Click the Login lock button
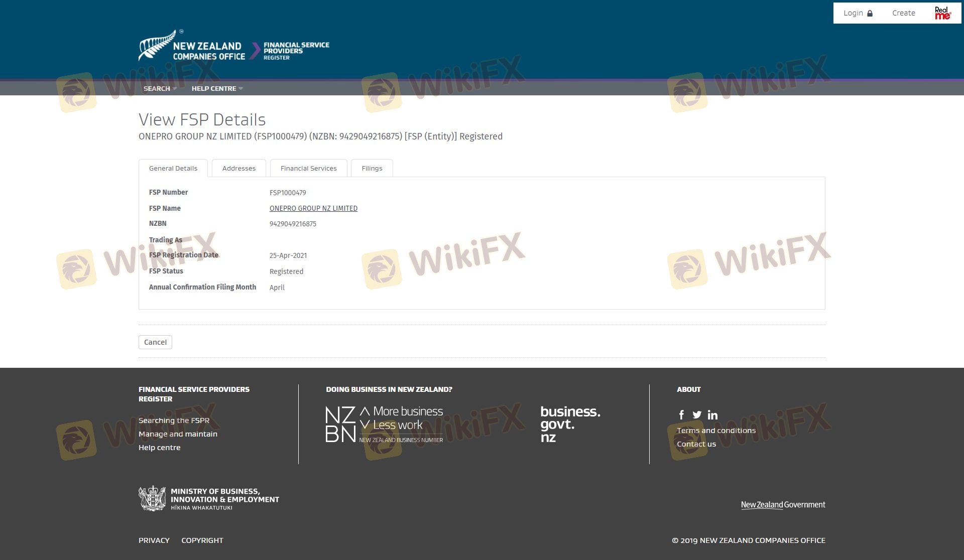This screenshot has height=560, width=964. 858,13
